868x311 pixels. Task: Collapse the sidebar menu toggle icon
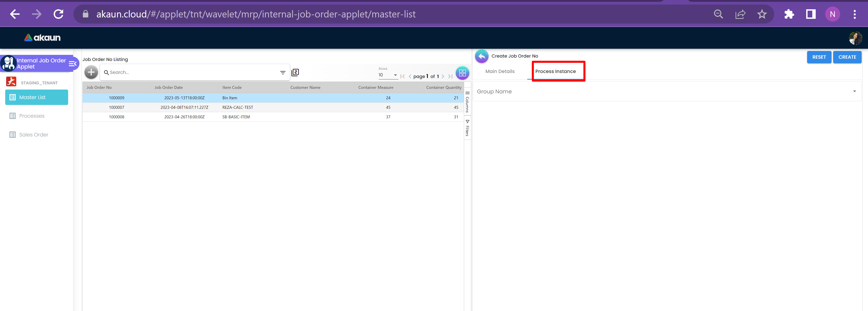click(72, 64)
